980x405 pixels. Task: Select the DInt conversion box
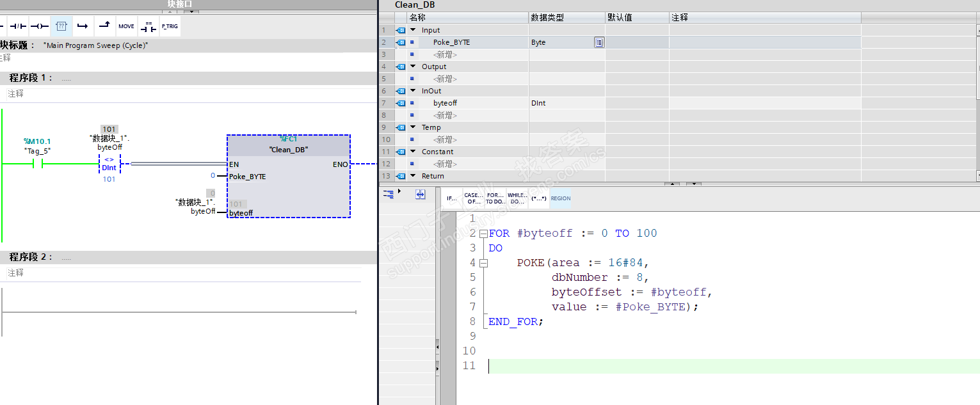click(x=109, y=164)
